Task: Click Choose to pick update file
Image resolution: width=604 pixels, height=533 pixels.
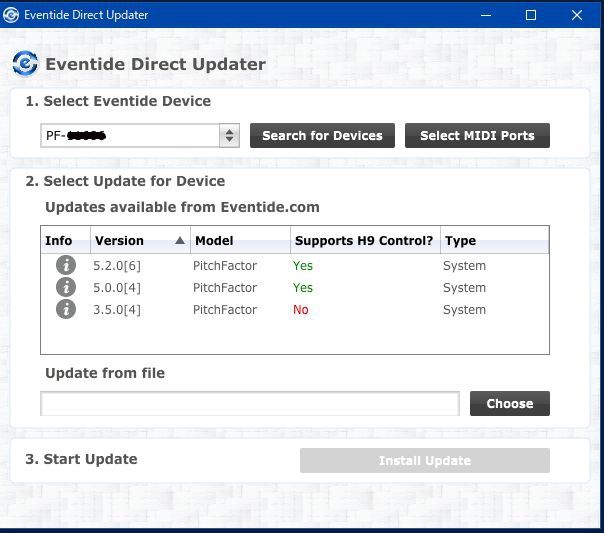Action: (x=510, y=403)
